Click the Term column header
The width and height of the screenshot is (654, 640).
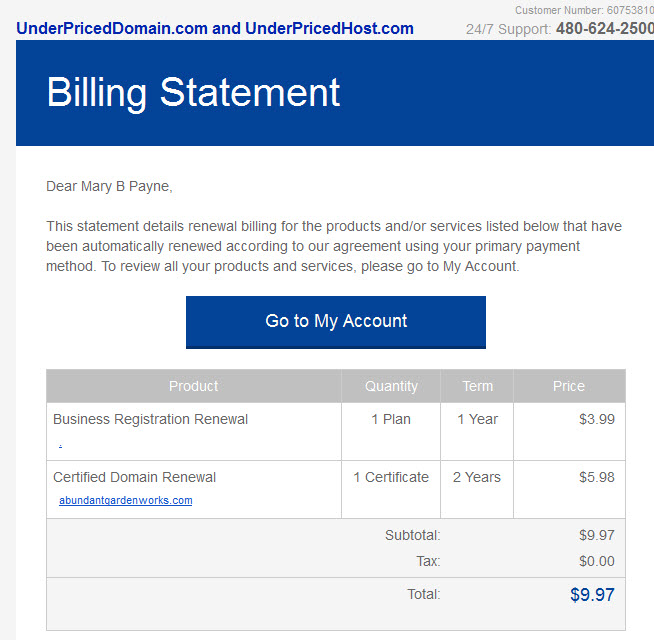478,386
